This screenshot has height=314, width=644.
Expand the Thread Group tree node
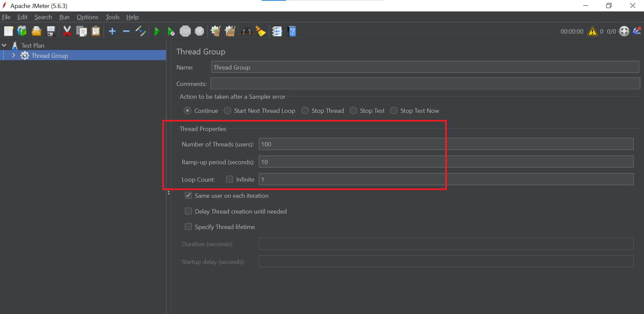14,55
